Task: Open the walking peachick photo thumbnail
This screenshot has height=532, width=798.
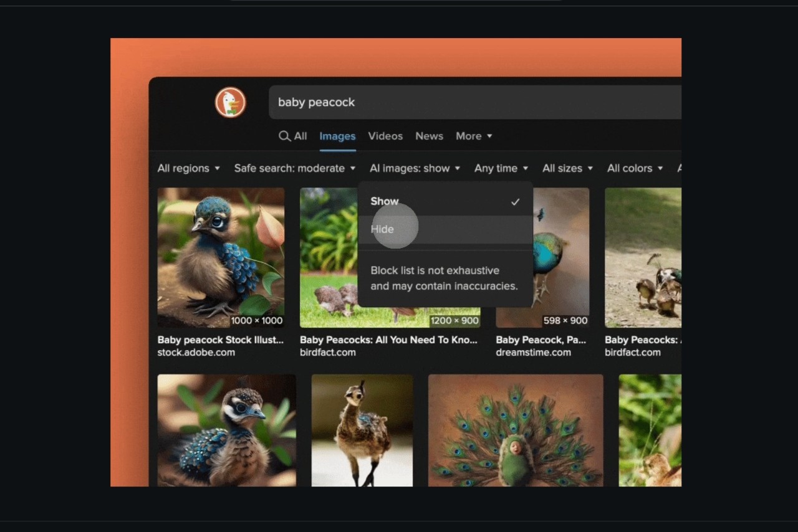Action: click(362, 430)
